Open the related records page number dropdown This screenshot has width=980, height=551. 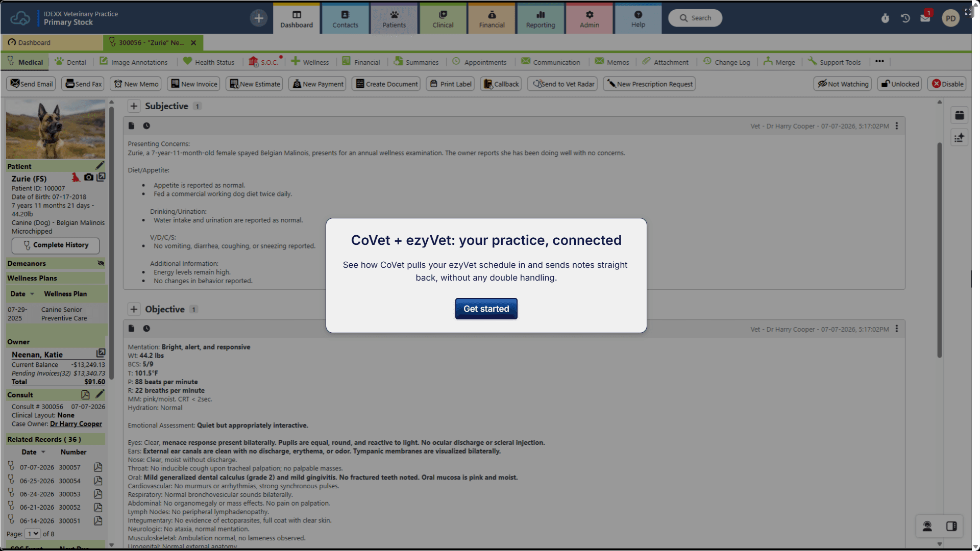33,534
